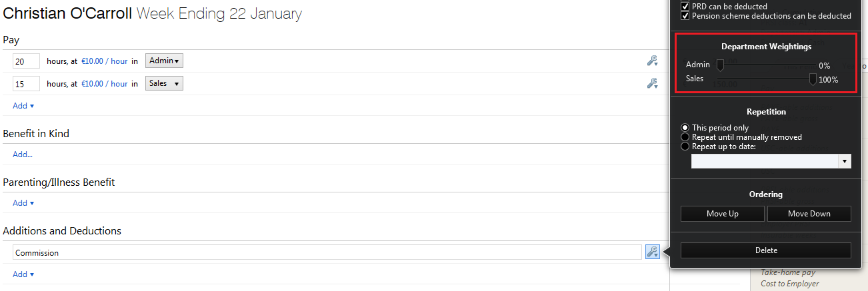Select This period only option

point(685,128)
